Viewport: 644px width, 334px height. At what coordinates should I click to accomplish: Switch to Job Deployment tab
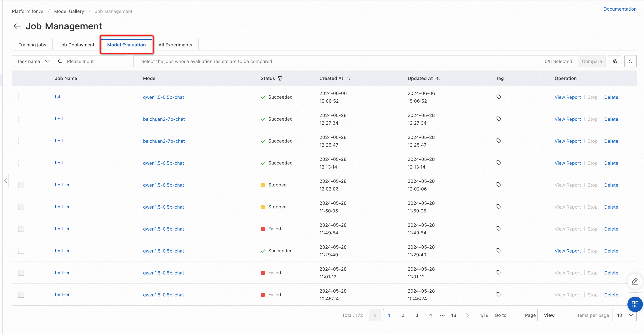click(x=77, y=45)
